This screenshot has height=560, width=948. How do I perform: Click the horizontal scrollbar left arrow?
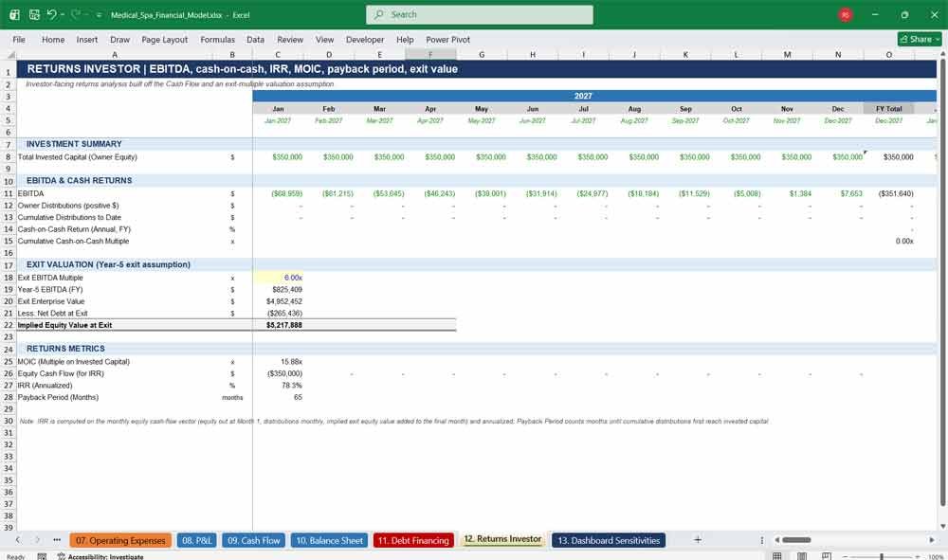pyautogui.click(x=777, y=540)
